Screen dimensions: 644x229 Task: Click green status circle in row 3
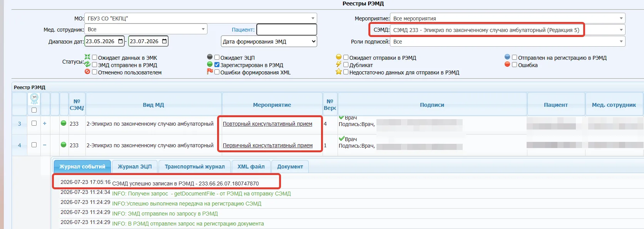pyautogui.click(x=64, y=123)
